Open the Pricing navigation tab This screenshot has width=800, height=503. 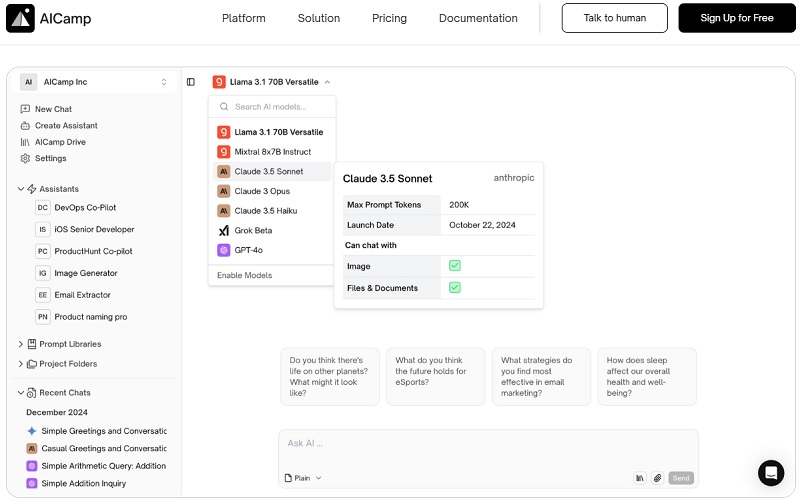tap(389, 18)
